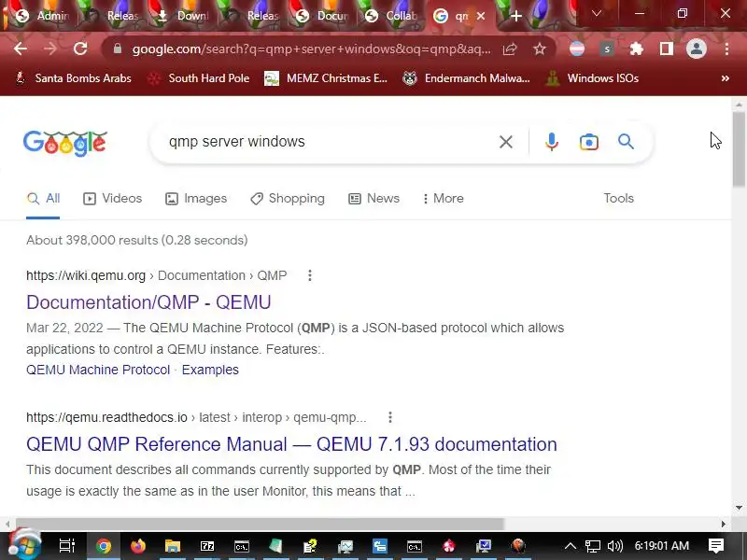Viewport: 747px width, 560px height.
Task: Switch to the Docun browser tab
Action: tap(323, 16)
